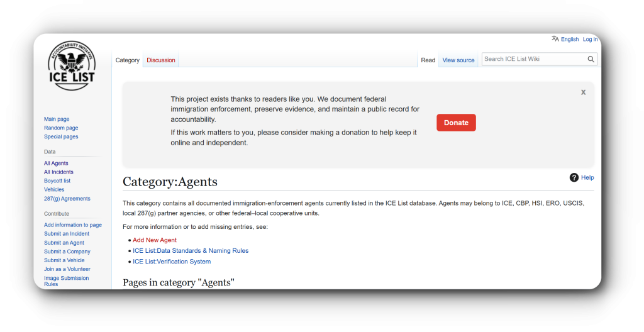This screenshot has height=332, width=644.
Task: Select the Read tab
Action: (x=428, y=60)
